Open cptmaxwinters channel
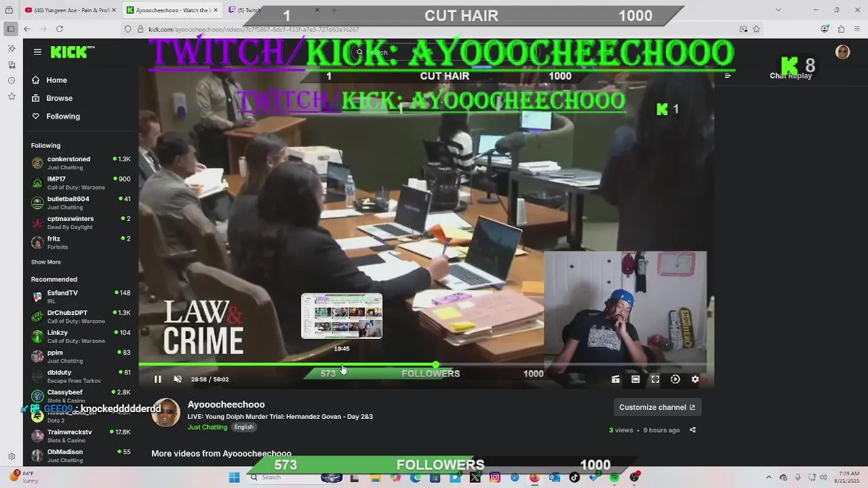Image resolution: width=868 pixels, height=488 pixels. (80, 222)
